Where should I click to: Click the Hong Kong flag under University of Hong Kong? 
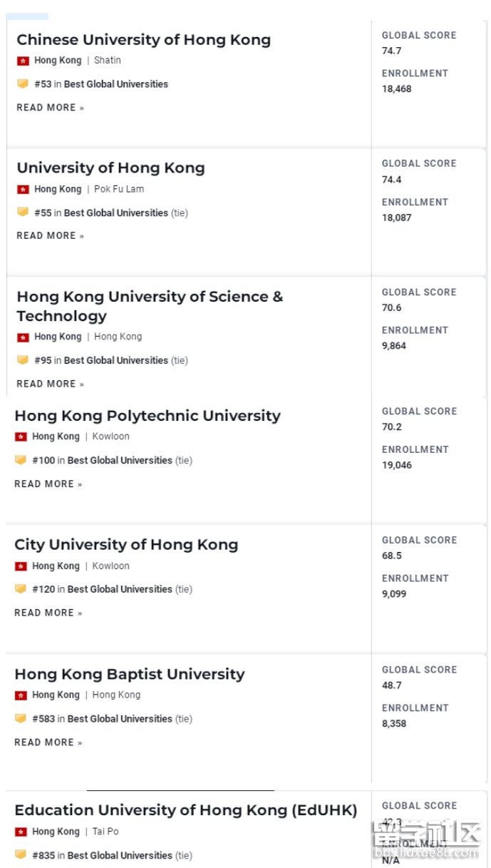(x=23, y=189)
